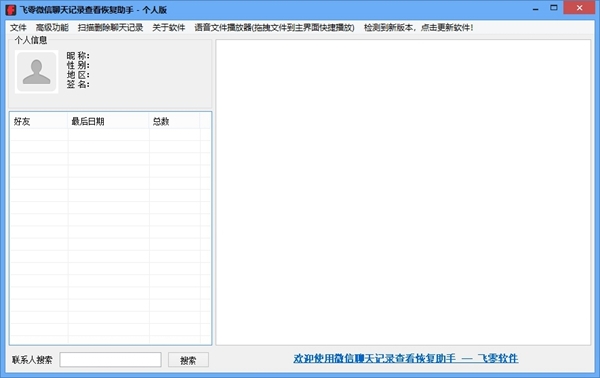Click the profile avatar placeholder image

point(37,72)
